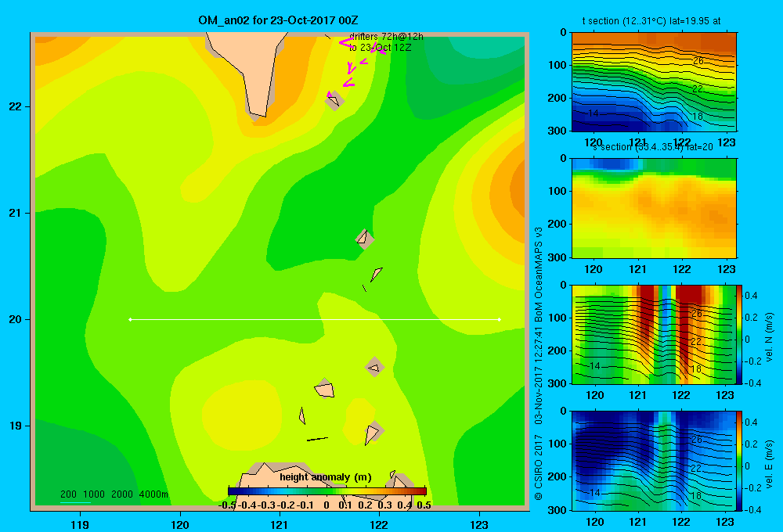Click the "0.5" tick at the colorbar's right end
783x532 pixels.
click(424, 505)
